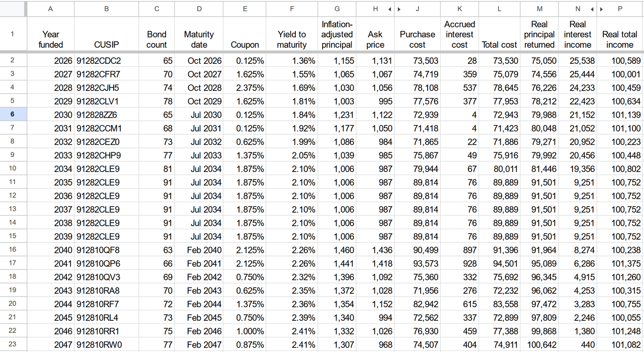Select column L header
The width and height of the screenshot is (644, 352).
pos(499,9)
